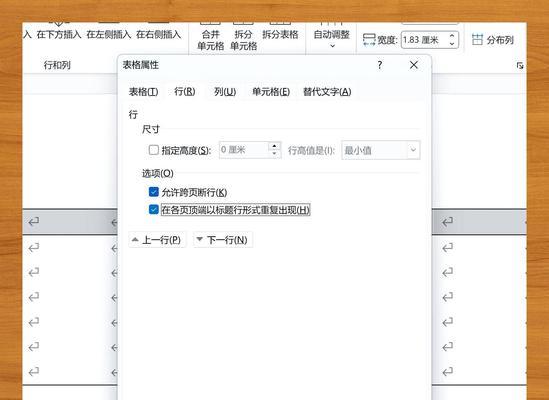Close the Table Properties dialog
549x400 pixels.
tap(414, 65)
